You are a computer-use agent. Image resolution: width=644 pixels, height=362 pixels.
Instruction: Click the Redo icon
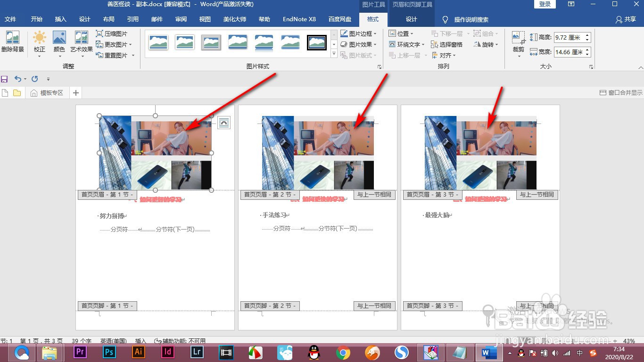[34, 79]
